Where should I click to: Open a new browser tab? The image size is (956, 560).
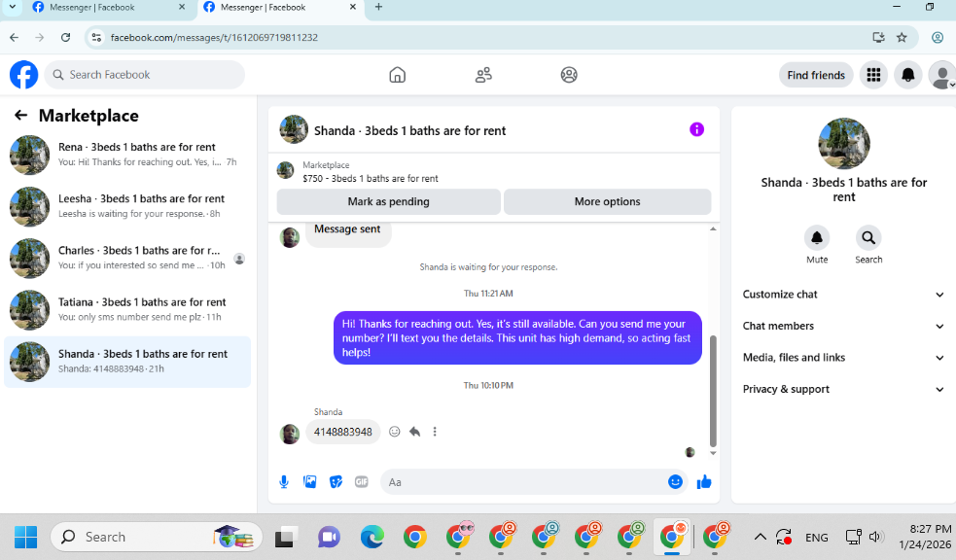378,7
